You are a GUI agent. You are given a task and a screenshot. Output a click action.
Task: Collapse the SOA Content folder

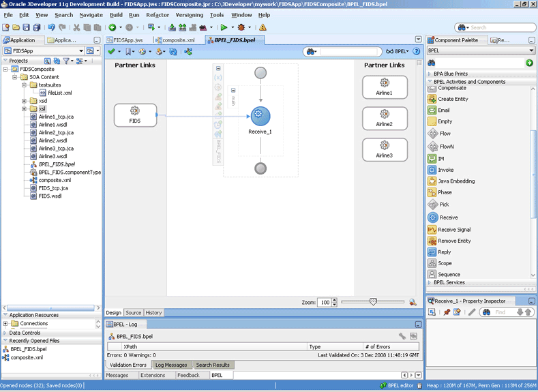point(15,77)
